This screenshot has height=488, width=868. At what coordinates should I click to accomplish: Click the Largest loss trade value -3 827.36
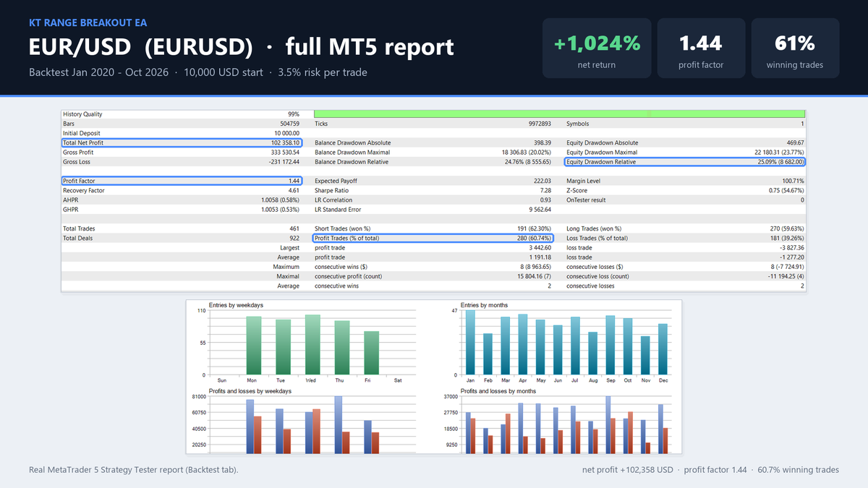(791, 247)
